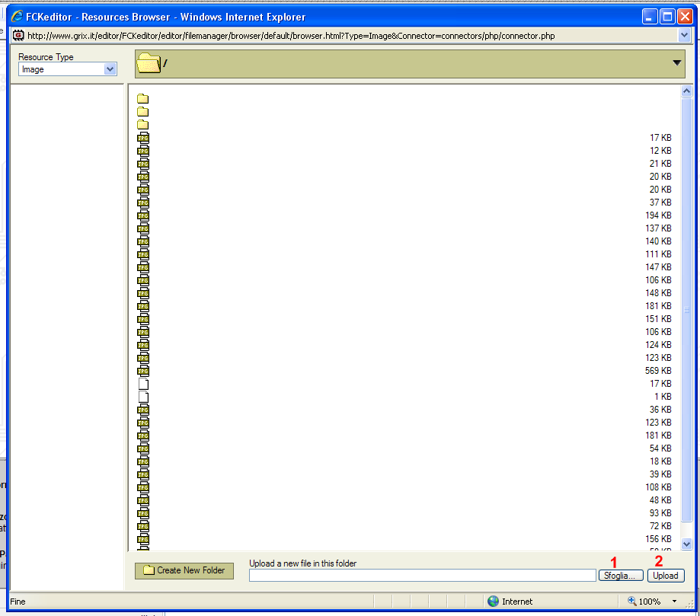Image resolution: width=700 pixels, height=616 pixels.
Task: Maximize the Resources Browser window
Action: coord(667,17)
